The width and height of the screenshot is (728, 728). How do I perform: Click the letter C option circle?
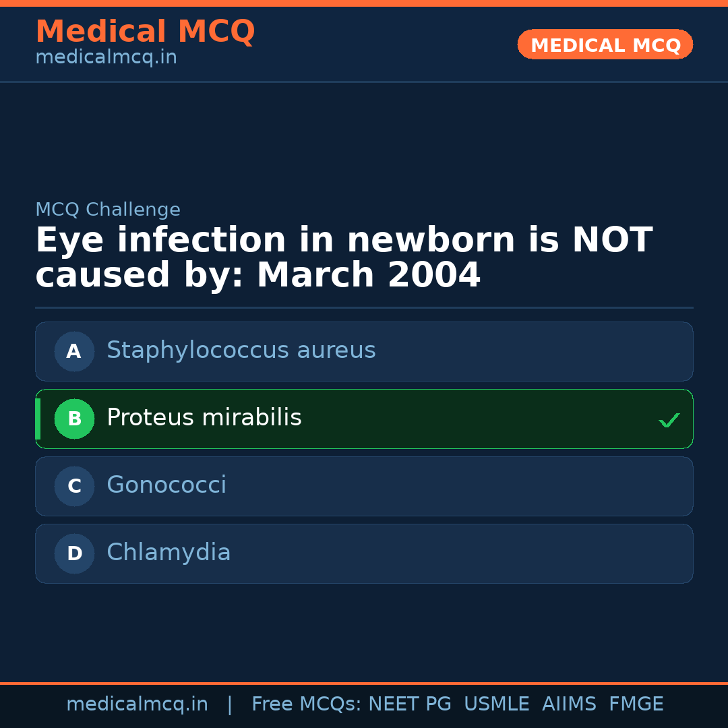(74, 486)
